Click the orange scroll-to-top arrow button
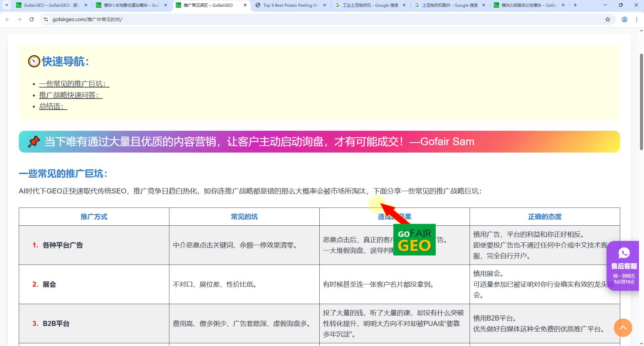 (623, 328)
